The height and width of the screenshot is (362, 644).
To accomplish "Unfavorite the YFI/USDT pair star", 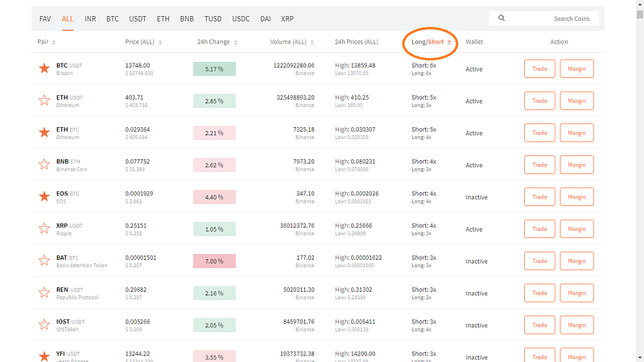I will pyautogui.click(x=44, y=356).
